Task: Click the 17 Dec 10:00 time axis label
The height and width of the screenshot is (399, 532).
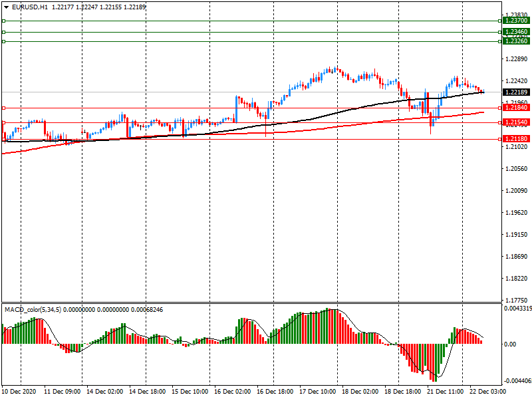Action: [x=318, y=392]
